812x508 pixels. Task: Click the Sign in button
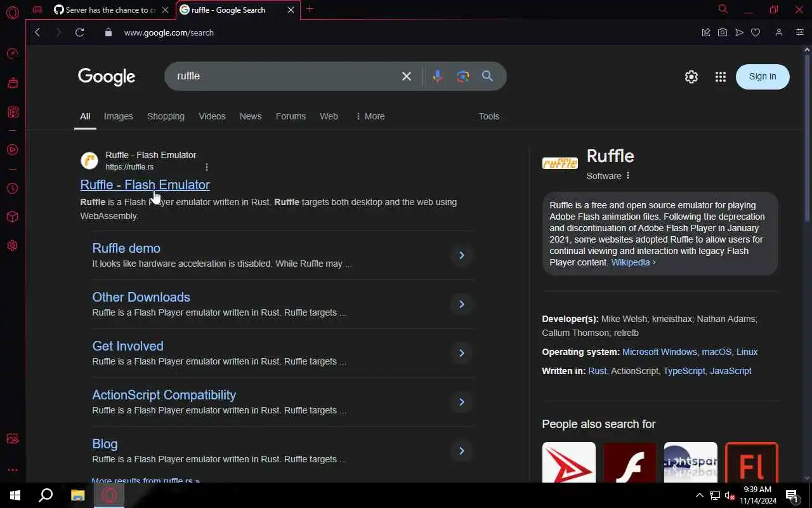pos(763,76)
